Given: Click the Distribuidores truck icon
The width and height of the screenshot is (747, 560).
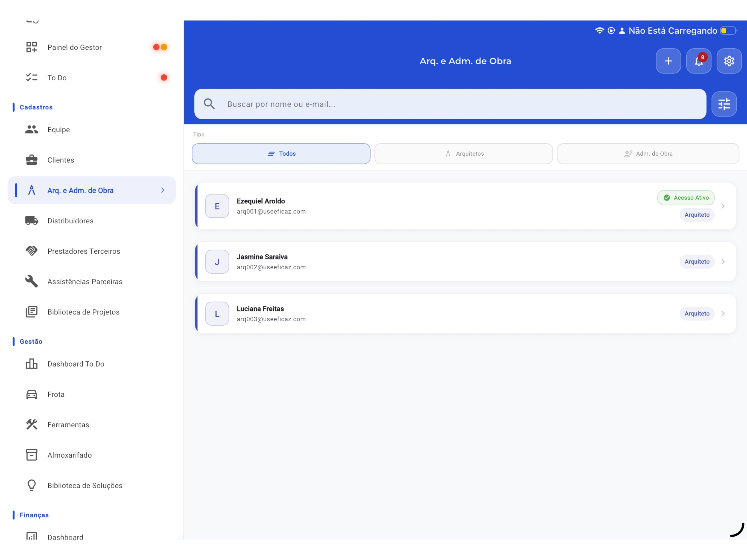Looking at the screenshot, I should point(31,221).
